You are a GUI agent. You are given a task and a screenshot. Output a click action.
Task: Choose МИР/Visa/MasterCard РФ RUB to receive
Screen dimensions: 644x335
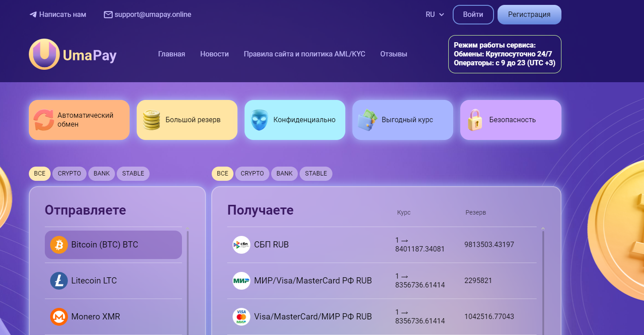[382, 281]
